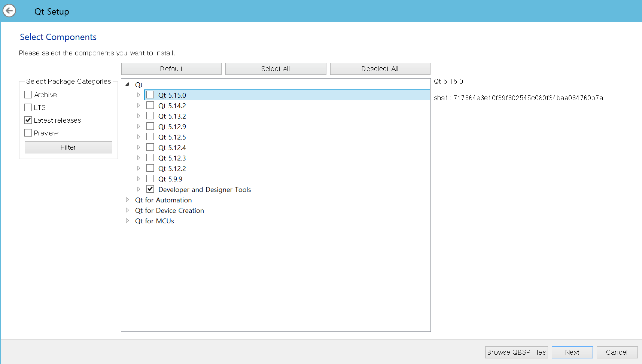Click the Select Components heading
The width and height of the screenshot is (642, 364).
[x=58, y=37]
